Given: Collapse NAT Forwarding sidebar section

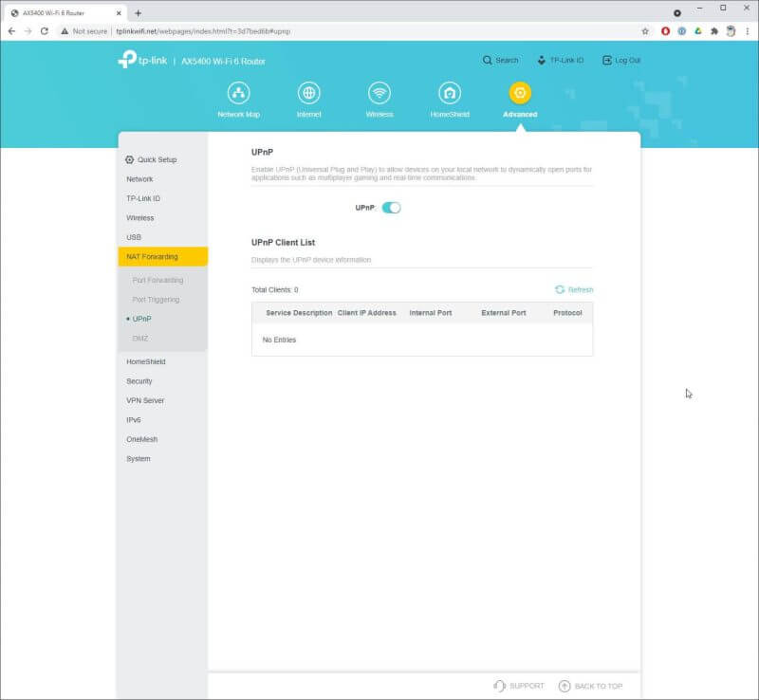Looking at the screenshot, I should click(x=162, y=256).
